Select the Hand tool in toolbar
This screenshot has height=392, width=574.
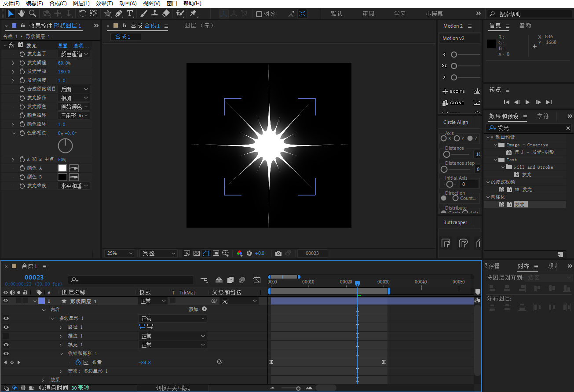coord(21,14)
